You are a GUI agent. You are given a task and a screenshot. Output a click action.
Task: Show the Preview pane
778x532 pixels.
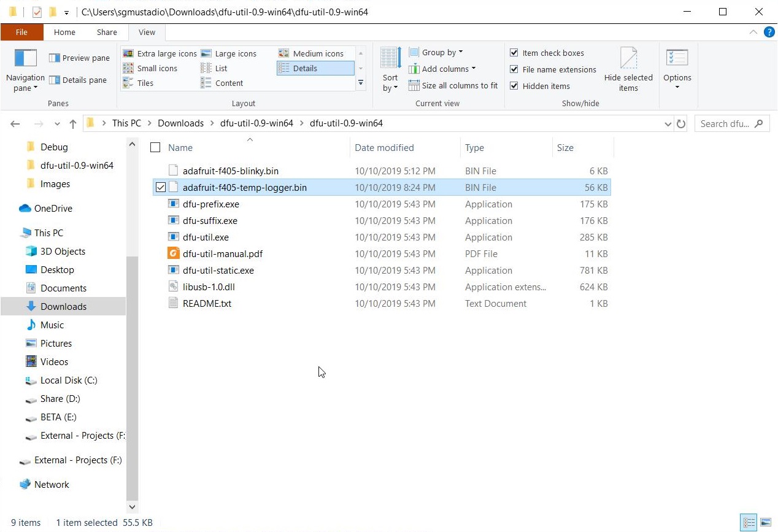click(x=79, y=58)
